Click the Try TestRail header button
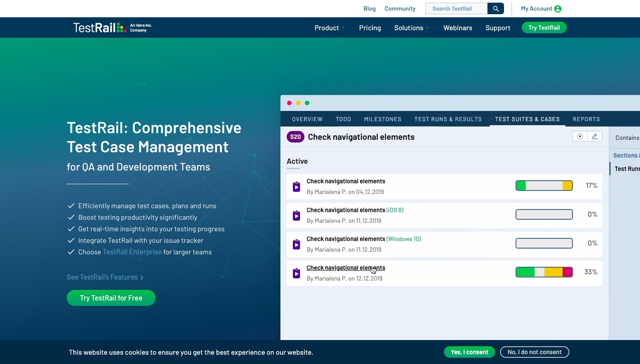This screenshot has height=364, width=640. click(544, 28)
